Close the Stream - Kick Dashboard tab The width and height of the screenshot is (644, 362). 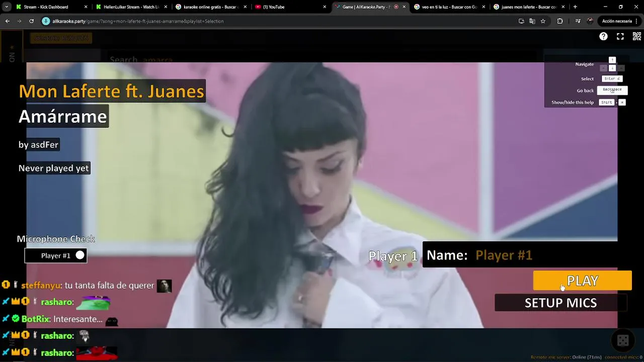tap(86, 7)
